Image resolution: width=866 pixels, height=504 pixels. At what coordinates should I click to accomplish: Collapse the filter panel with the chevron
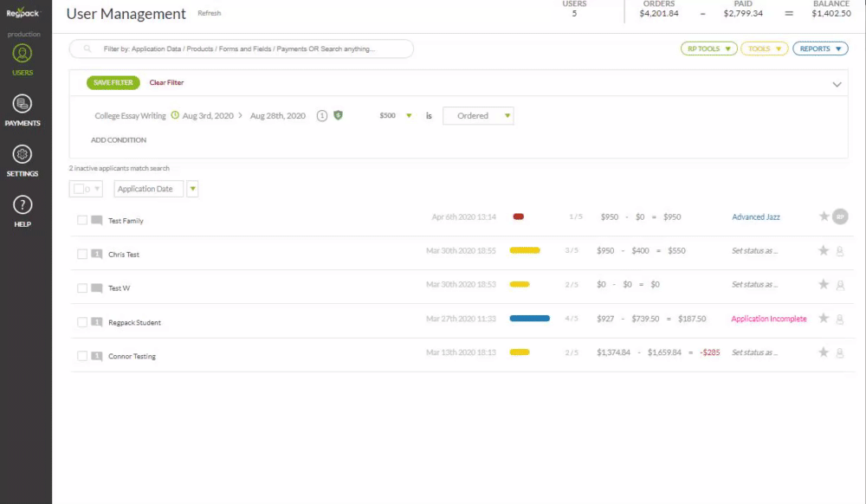pos(837,85)
